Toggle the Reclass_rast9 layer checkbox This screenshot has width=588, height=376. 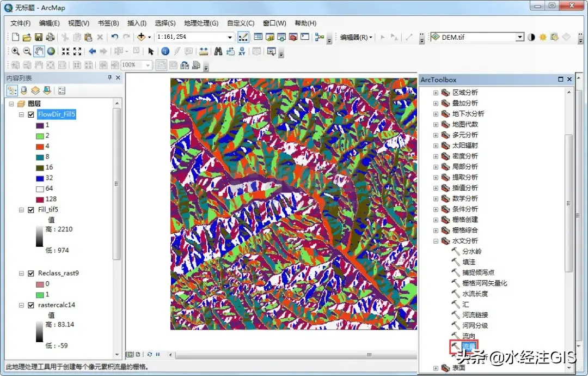(x=31, y=273)
